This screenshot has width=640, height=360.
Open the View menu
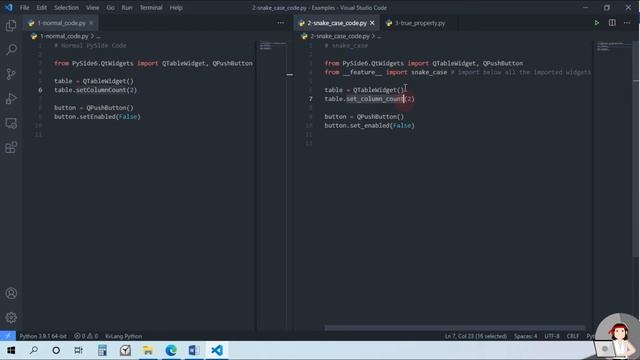click(x=92, y=8)
